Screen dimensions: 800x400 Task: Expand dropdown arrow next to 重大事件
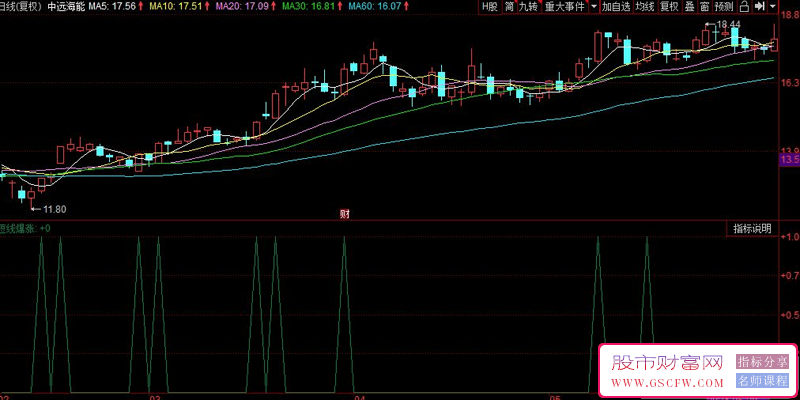594,7
